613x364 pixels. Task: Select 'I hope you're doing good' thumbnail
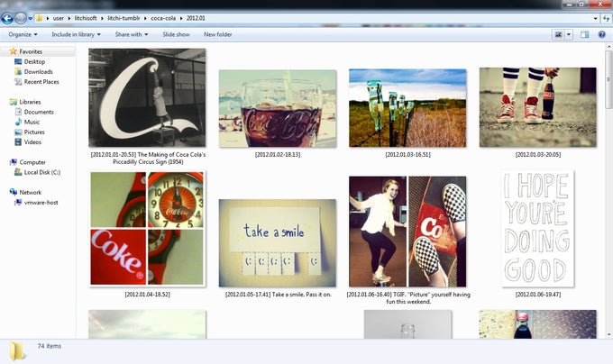[538, 229]
